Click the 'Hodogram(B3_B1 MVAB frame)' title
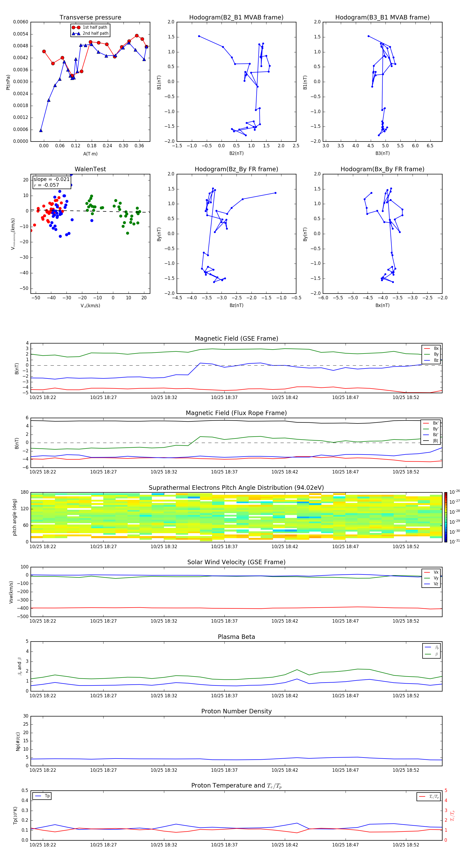473x868 pixels. [382, 18]
